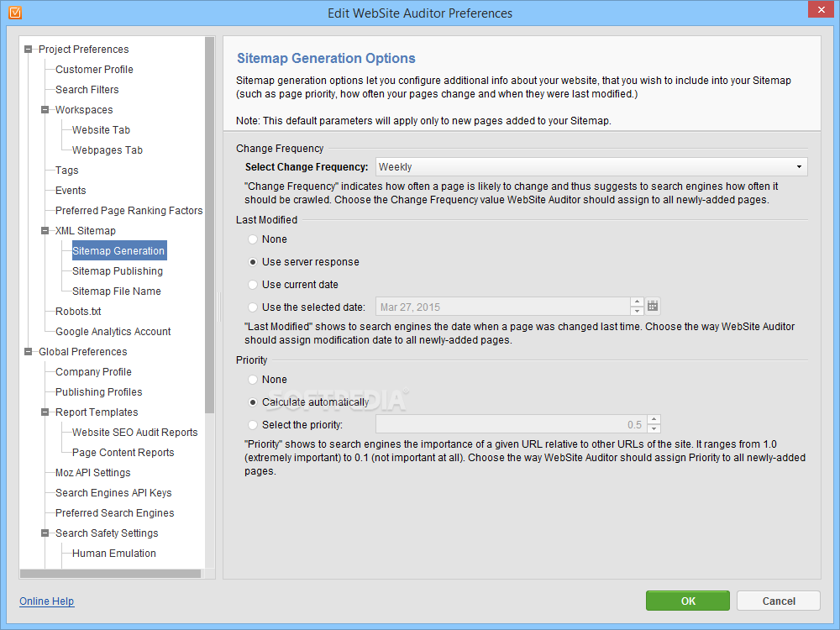Select Sitemap Generation tree item
The height and width of the screenshot is (630, 840).
(x=119, y=250)
